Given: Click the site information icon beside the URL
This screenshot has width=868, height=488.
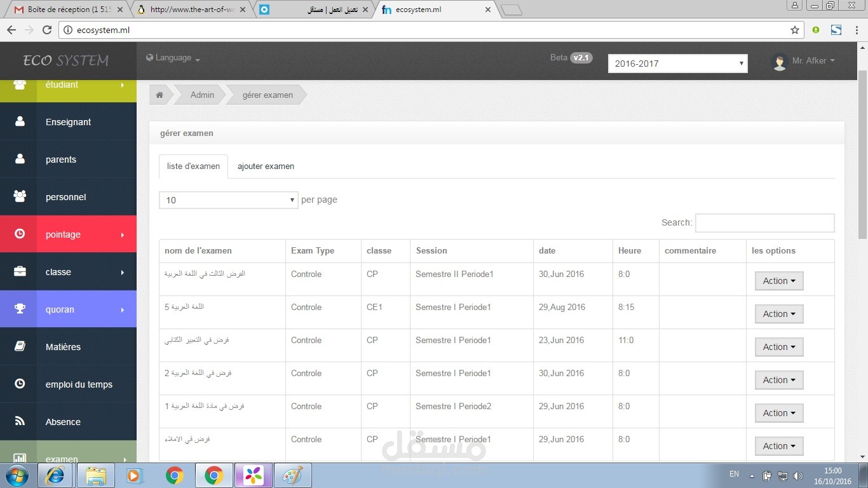Looking at the screenshot, I should [68, 29].
